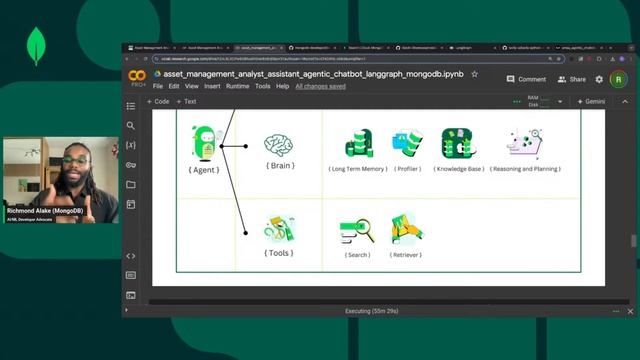Image resolution: width=640 pixels, height=360 pixels.
Task: Click the bookmark star in address bar
Action: [559, 59]
